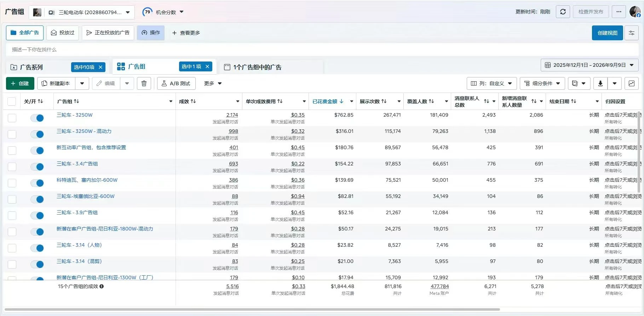Click the delete trash icon
Image resolution: width=644 pixels, height=316 pixels.
coord(144,83)
